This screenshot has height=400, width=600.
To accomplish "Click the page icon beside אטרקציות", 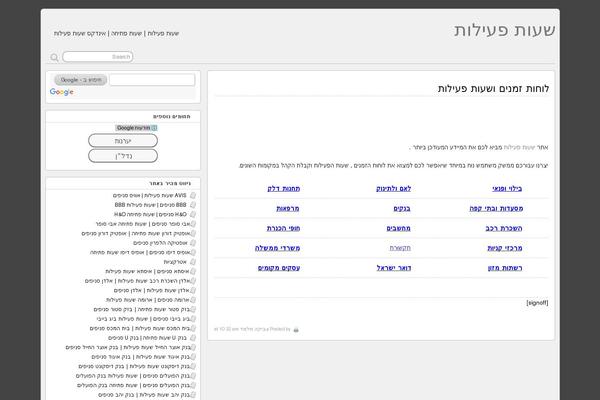I will click(193, 262).
